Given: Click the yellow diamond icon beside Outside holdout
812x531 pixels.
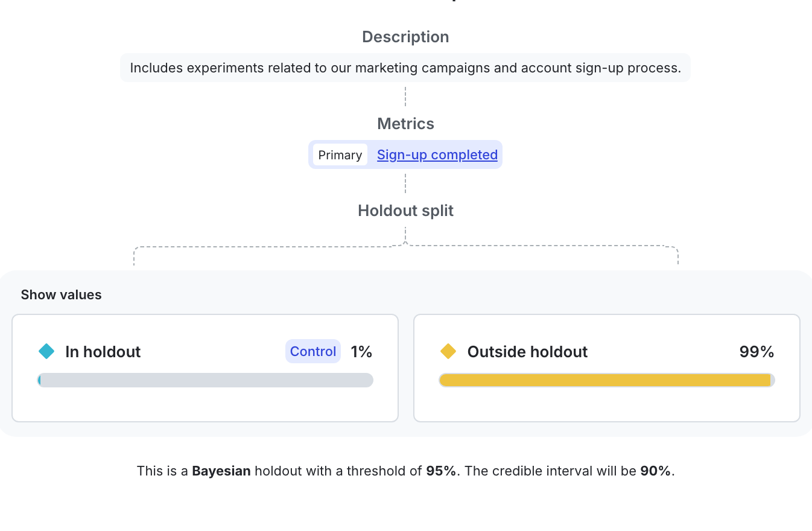Looking at the screenshot, I should [448, 351].
